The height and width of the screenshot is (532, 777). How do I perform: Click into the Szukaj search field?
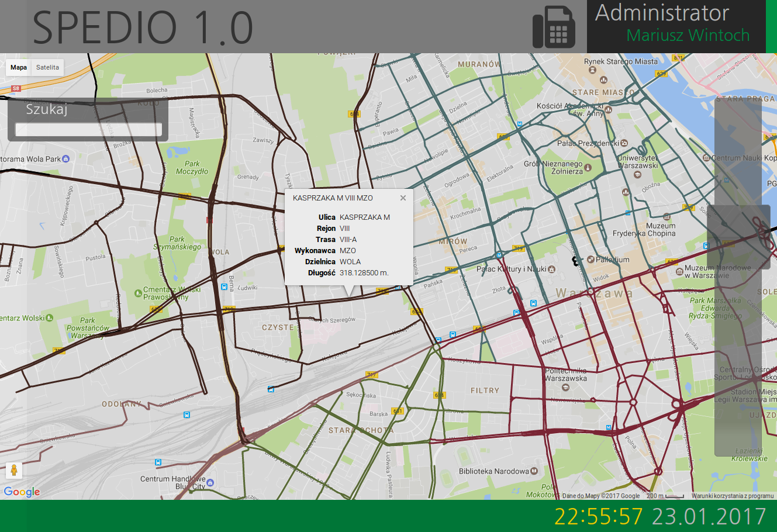88,129
